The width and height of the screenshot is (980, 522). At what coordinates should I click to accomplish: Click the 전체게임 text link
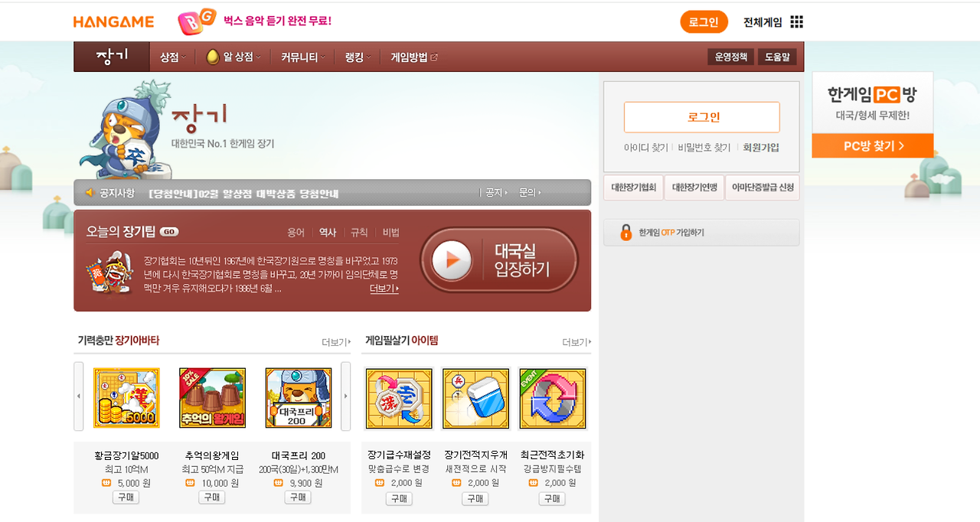coord(763,22)
